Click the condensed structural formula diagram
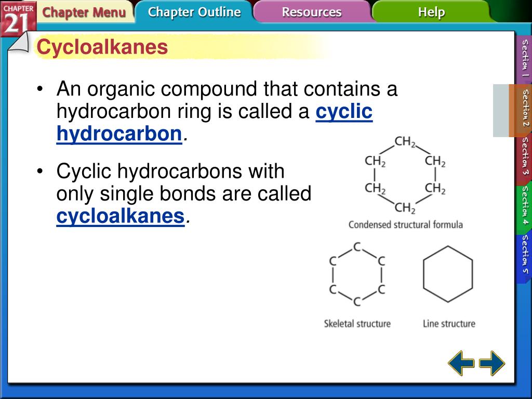The height and width of the screenshot is (399, 532). coord(405,175)
